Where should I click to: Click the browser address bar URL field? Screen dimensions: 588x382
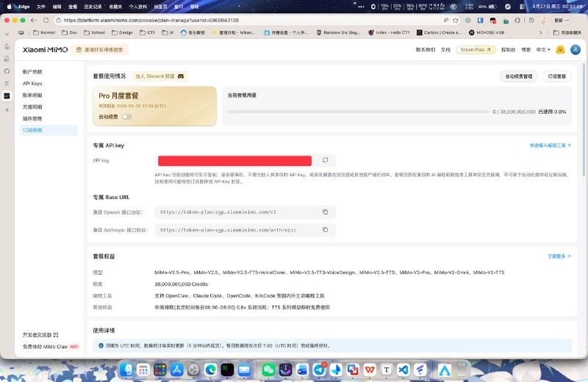(248, 21)
